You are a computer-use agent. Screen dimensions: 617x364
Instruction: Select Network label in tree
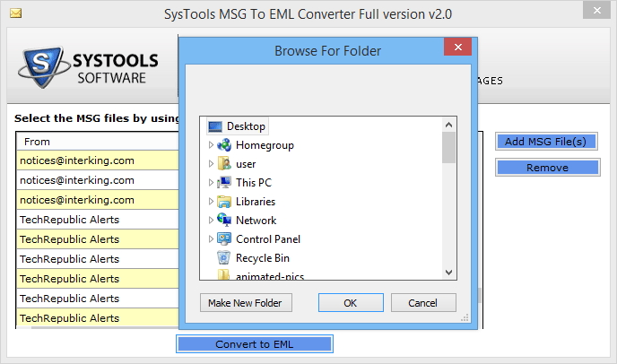coord(256,221)
